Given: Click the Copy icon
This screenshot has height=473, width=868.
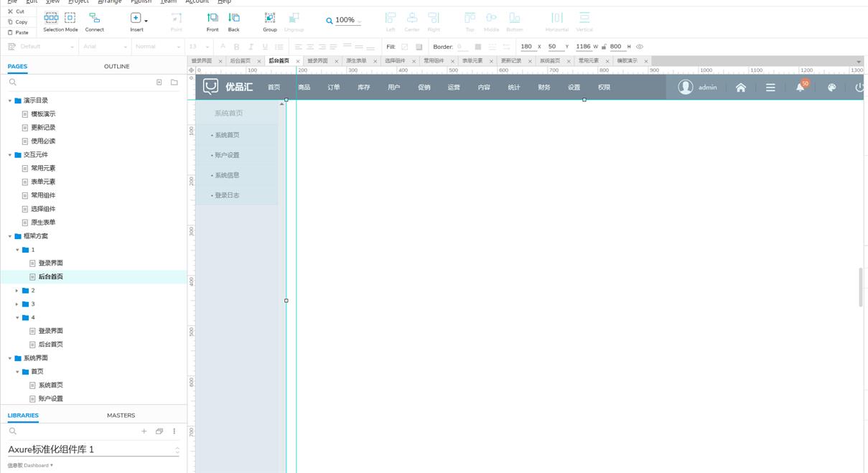Looking at the screenshot, I should tap(10, 22).
